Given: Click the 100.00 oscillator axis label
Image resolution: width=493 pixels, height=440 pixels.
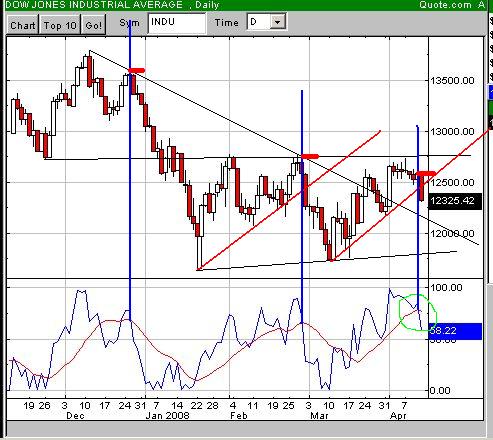Looking at the screenshot, I should click(x=446, y=287).
